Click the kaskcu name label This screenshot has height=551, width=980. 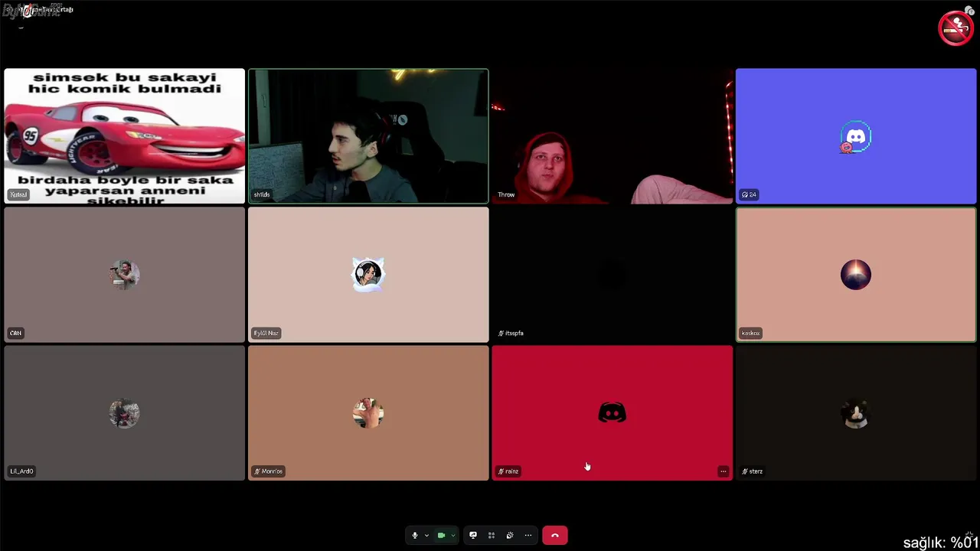[750, 333]
